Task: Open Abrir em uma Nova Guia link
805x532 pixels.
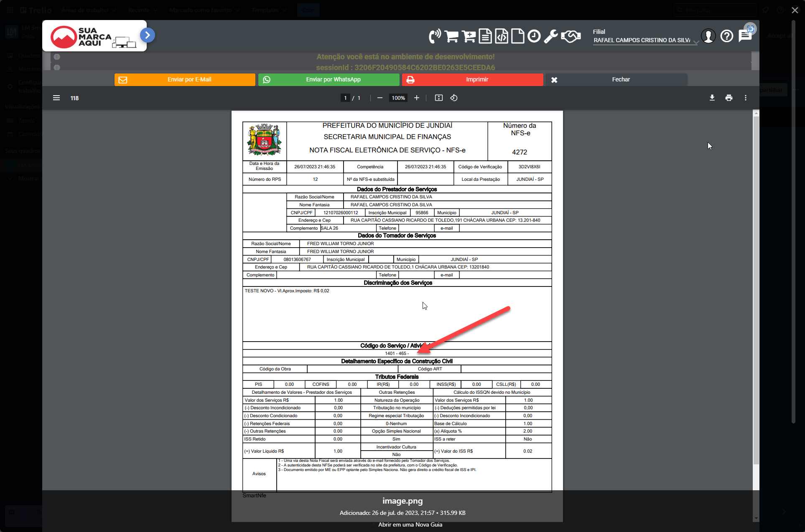Action: coord(410,524)
